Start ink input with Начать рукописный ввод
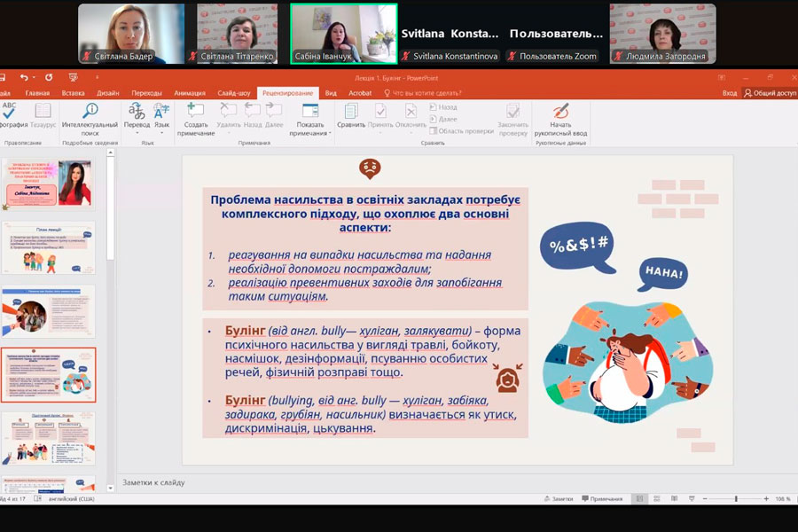 [x=560, y=116]
